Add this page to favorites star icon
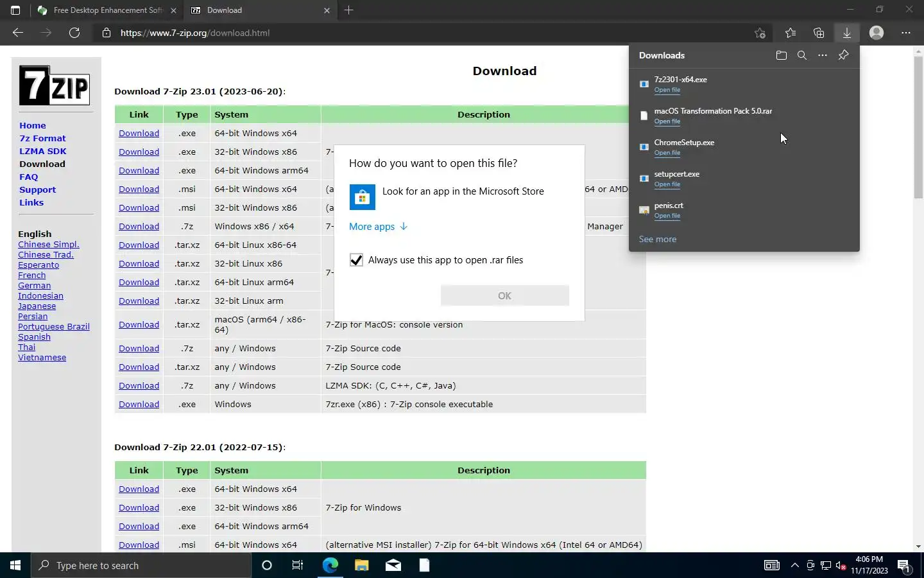Image resolution: width=924 pixels, height=578 pixels. pyautogui.click(x=760, y=33)
